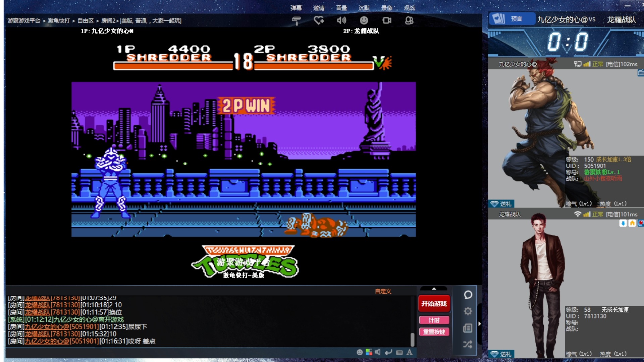Screen dimensions: 644x362
Task: Click the blue download arrow icon on 龙耀战队 card
Action: 623,223
